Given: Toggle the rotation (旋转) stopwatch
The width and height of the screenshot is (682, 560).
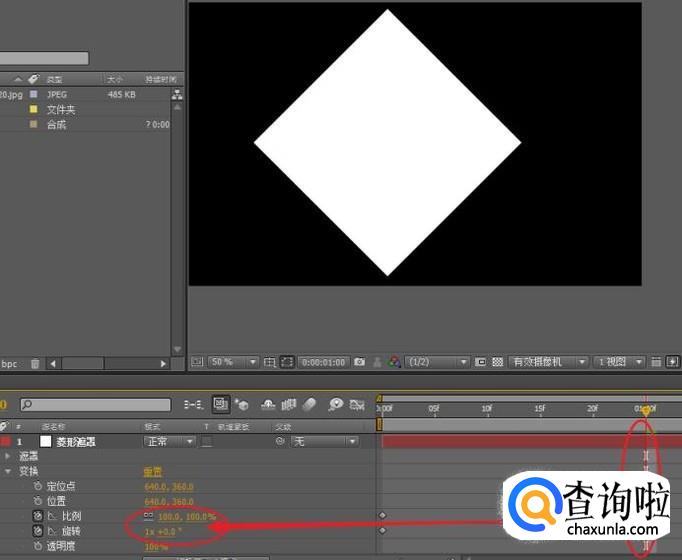Looking at the screenshot, I should pyautogui.click(x=37, y=530).
